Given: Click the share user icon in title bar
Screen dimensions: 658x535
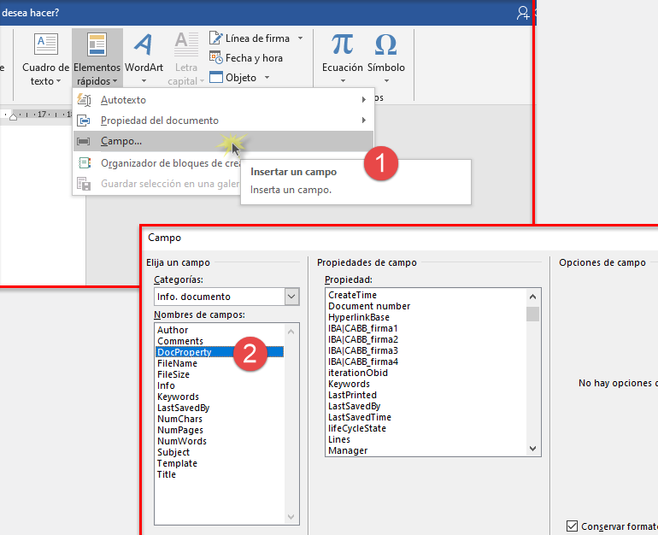Looking at the screenshot, I should point(523,13).
